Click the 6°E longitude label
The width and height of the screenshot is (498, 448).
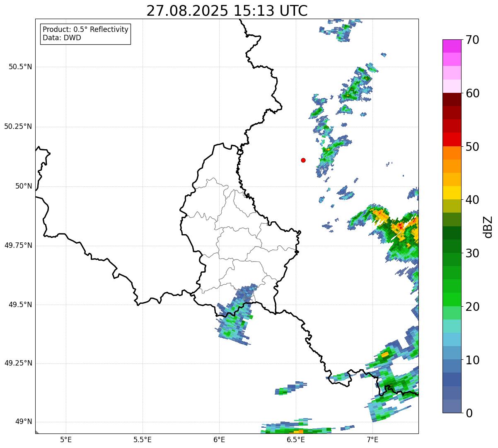click(x=219, y=439)
